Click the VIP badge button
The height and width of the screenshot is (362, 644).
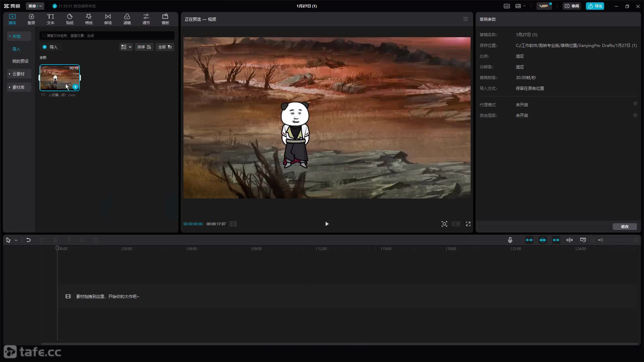544,6
